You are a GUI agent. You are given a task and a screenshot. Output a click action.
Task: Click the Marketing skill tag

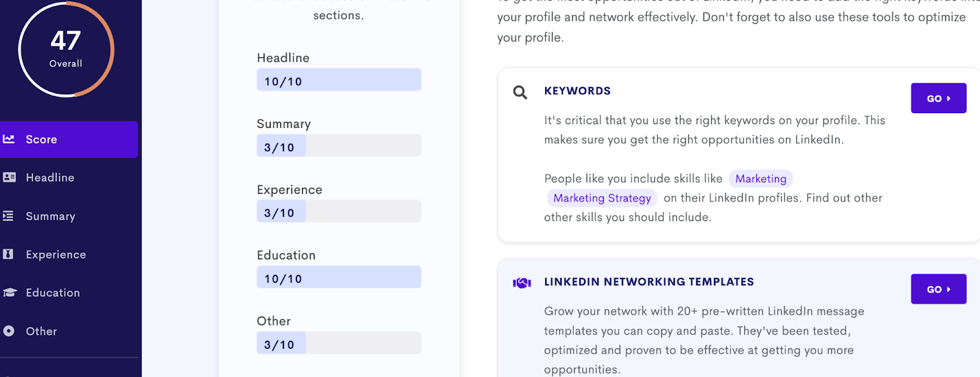pos(761,179)
